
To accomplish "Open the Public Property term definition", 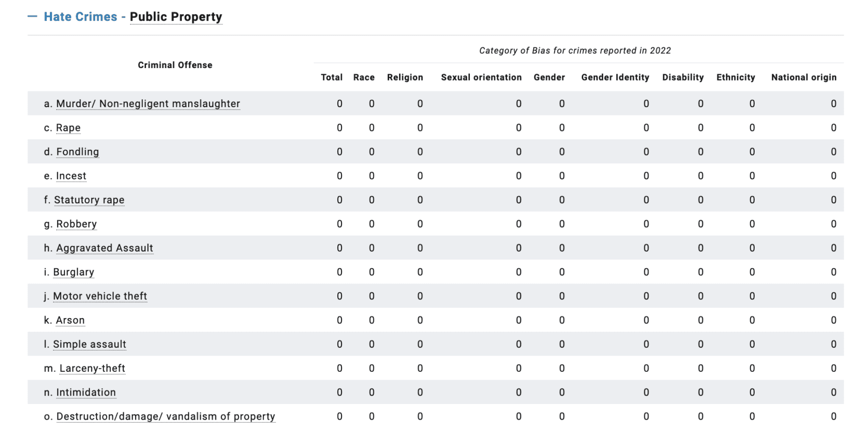I will [x=176, y=17].
